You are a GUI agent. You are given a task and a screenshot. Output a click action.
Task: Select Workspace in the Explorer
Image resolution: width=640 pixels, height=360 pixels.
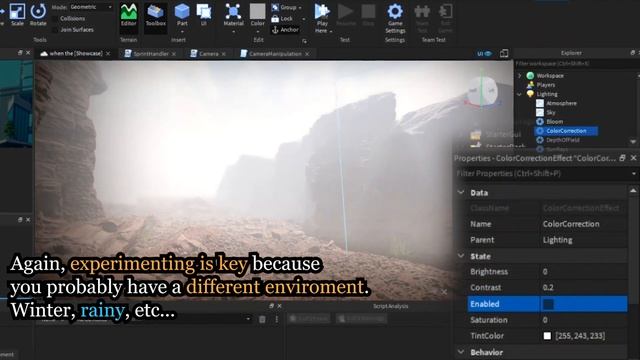pos(550,76)
